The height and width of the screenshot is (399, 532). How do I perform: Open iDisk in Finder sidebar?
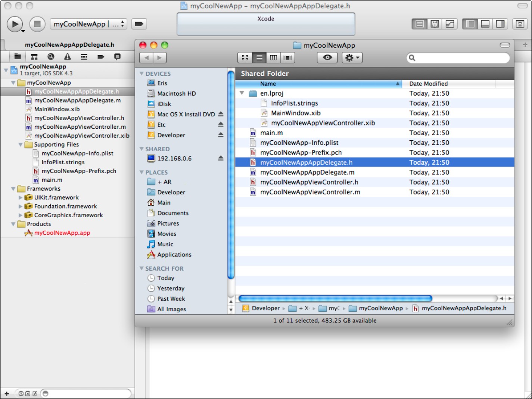coord(164,104)
